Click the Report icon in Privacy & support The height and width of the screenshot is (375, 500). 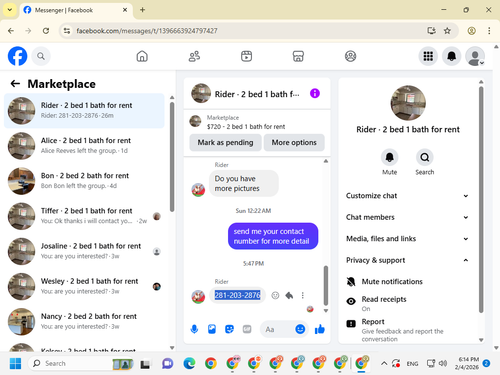[351, 323]
